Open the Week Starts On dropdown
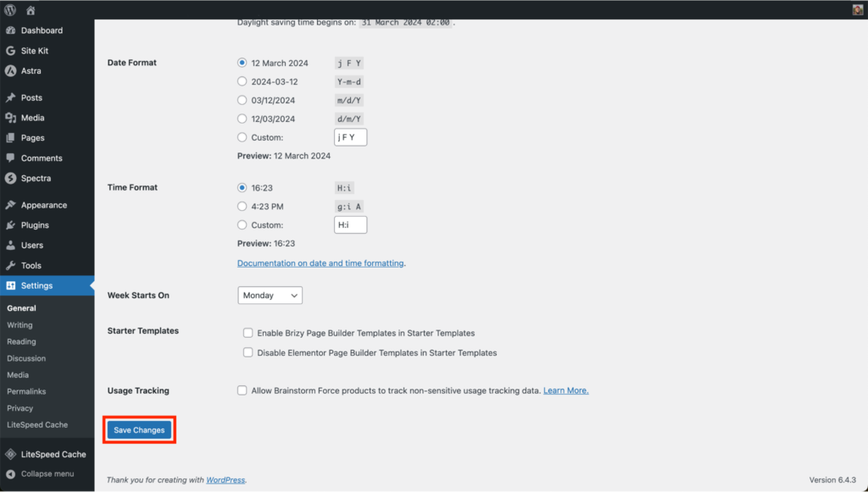Viewport: 868px width, 492px height. pos(270,295)
